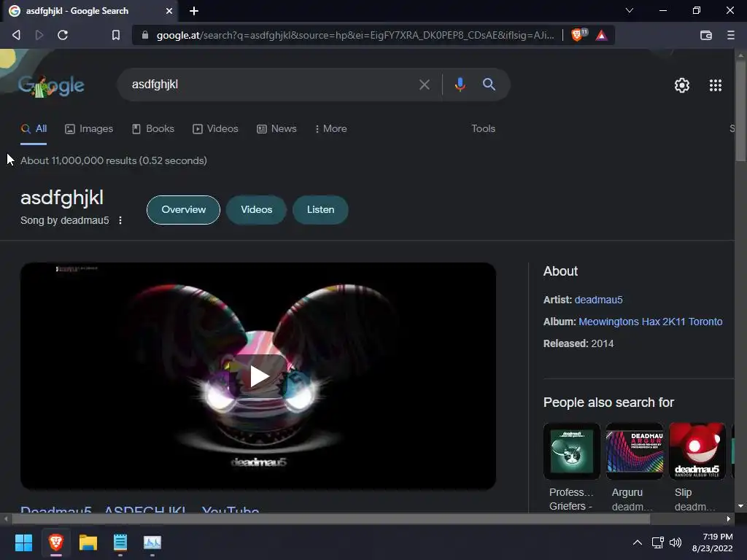Screen dimensions: 747x560
Task: Expand the More search categories menu
Action: coord(330,128)
